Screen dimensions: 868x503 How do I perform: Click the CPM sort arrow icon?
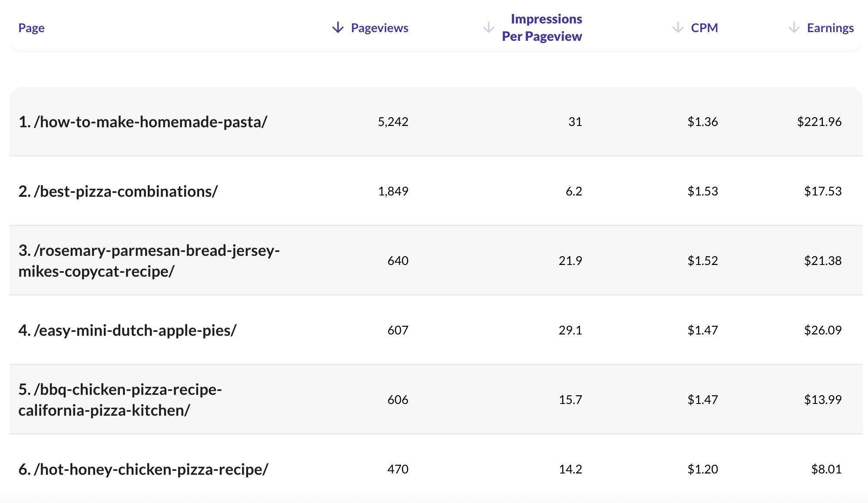coord(677,27)
